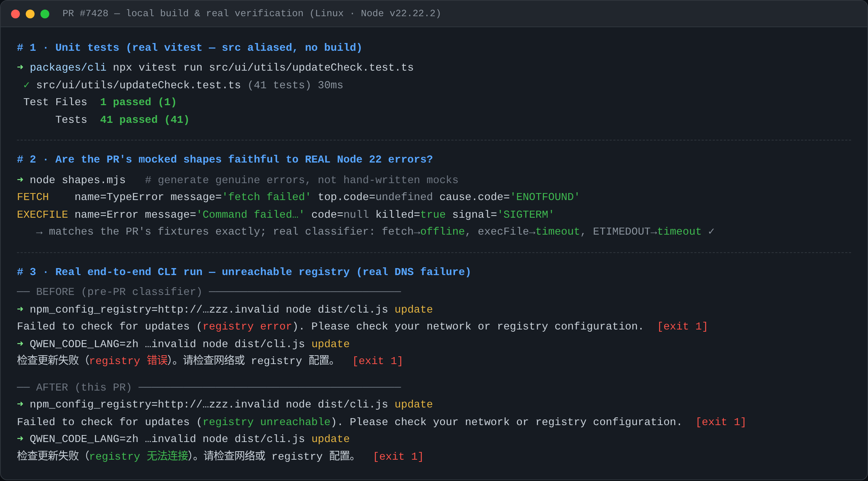The height and width of the screenshot is (481, 868).
Task: Click '[exit 1]' after 'registry unreachable' line
Action: [x=721, y=422]
